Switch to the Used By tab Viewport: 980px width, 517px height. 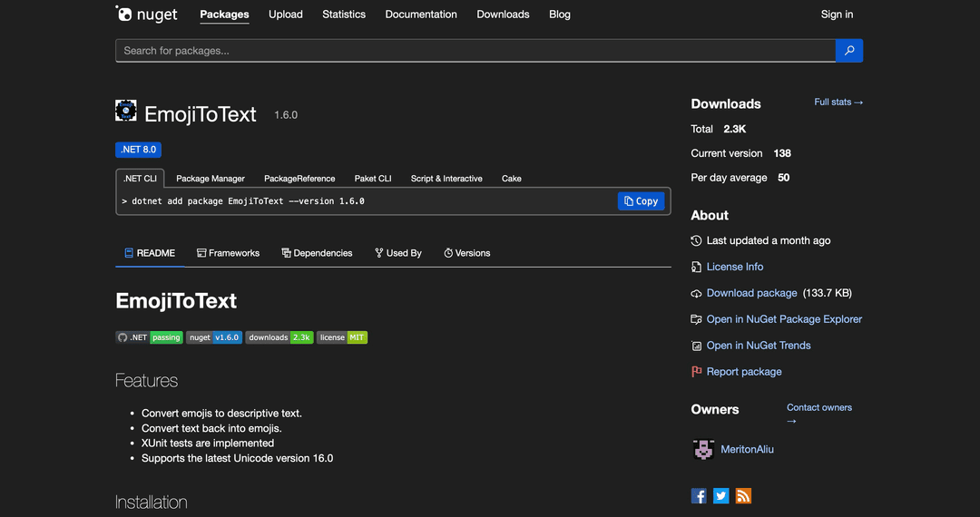(398, 253)
